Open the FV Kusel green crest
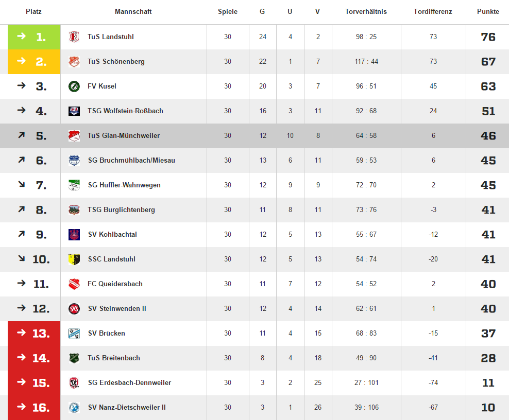 click(74, 86)
